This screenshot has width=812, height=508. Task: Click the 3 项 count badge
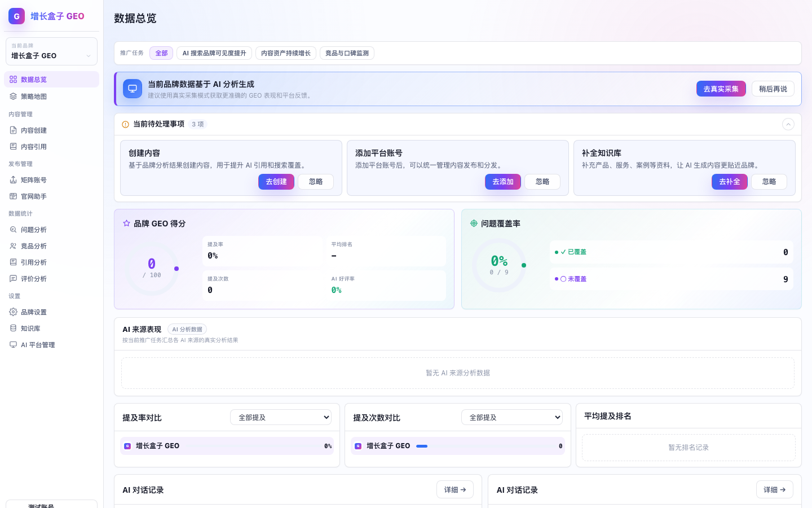pos(198,124)
